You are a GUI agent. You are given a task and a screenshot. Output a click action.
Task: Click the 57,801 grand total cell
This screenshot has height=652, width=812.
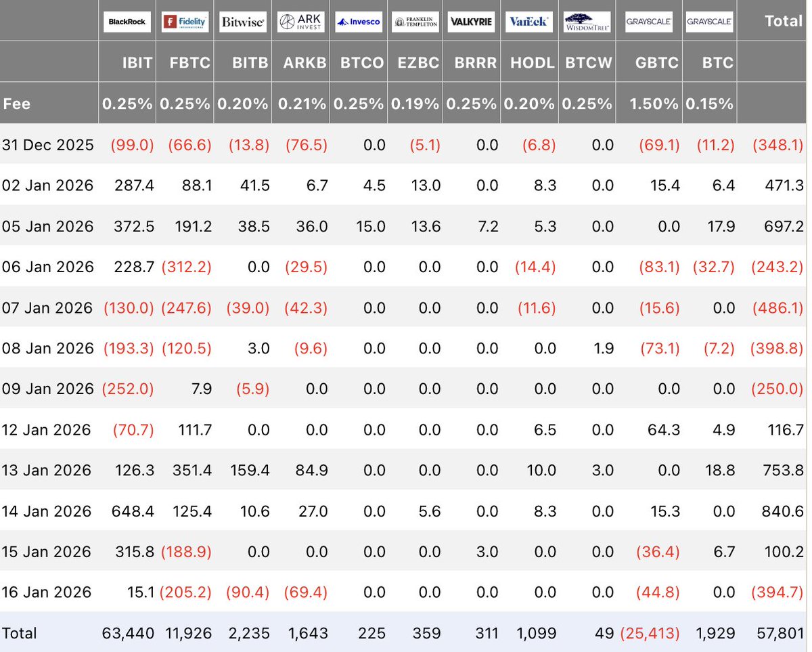coord(781,634)
